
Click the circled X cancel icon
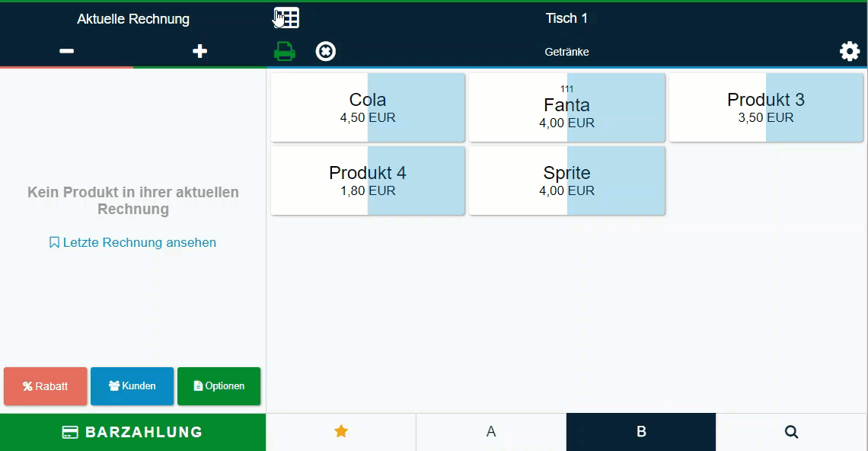(x=326, y=51)
